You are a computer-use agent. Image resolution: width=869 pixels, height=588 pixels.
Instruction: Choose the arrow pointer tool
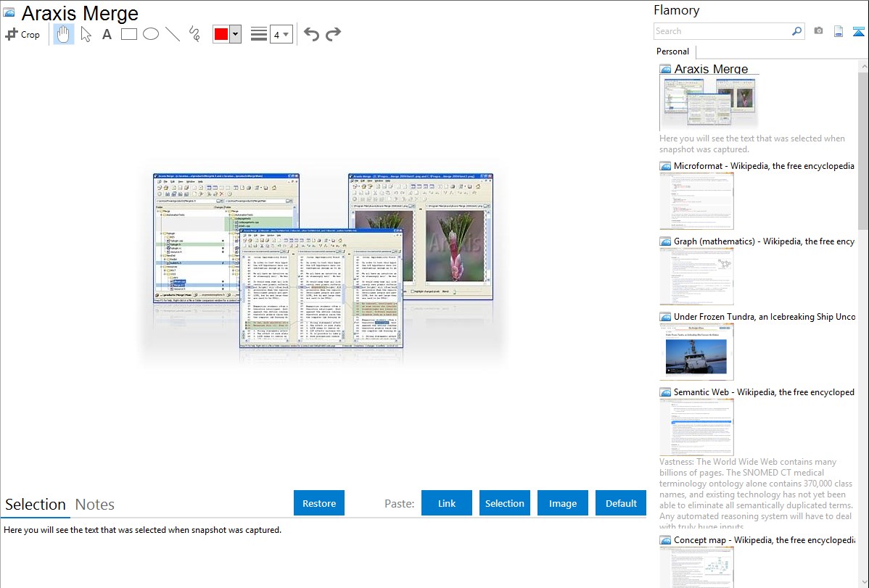[x=86, y=34]
